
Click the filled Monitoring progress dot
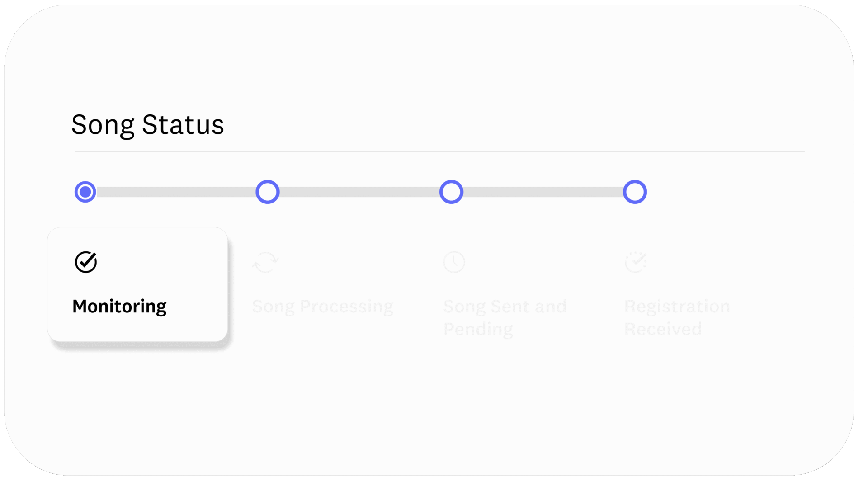85,191
